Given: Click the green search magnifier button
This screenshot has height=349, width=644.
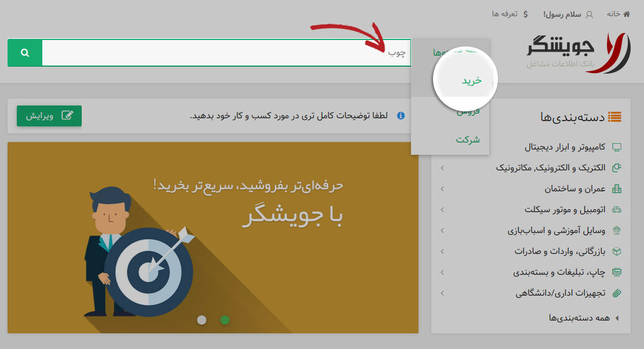Looking at the screenshot, I should 25,53.
